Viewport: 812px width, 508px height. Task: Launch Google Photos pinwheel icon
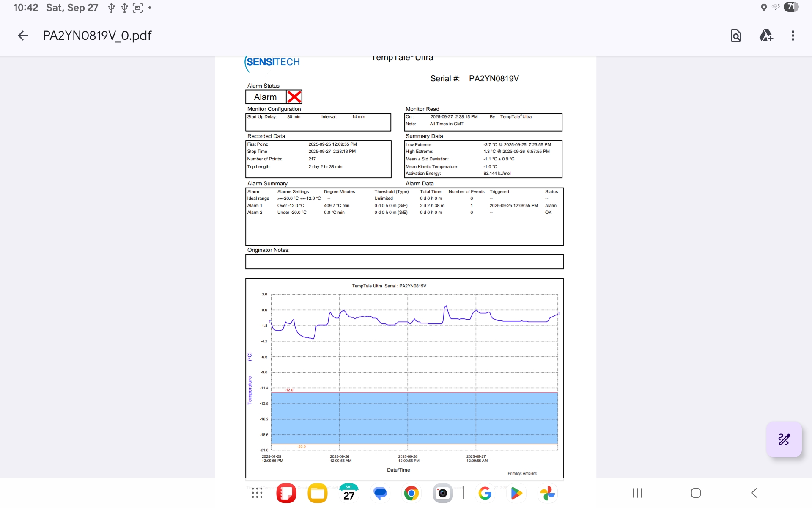pos(548,493)
